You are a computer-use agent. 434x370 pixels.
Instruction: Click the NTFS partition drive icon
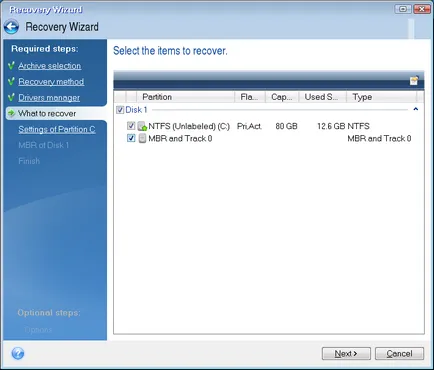(143, 126)
